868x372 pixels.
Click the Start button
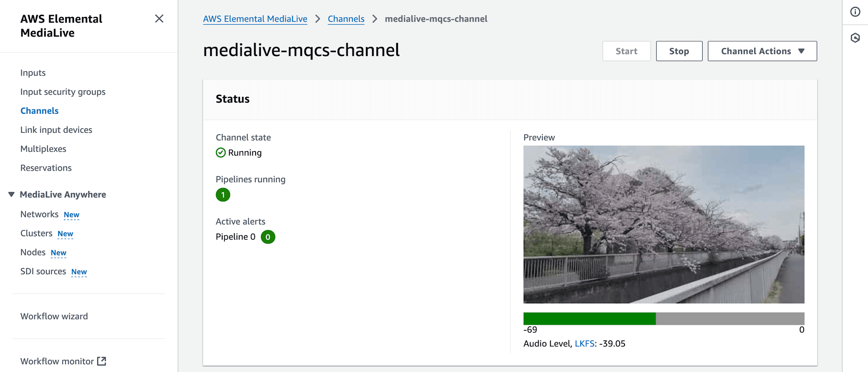point(626,51)
